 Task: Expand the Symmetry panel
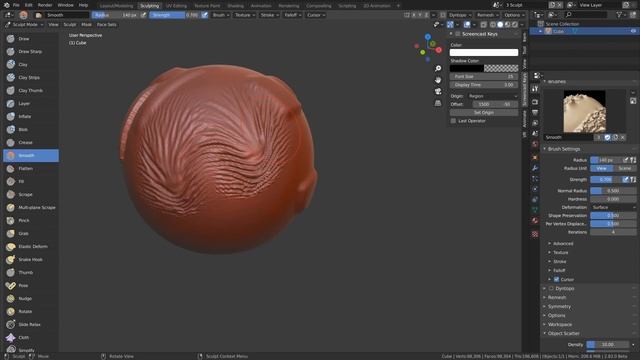(559, 307)
